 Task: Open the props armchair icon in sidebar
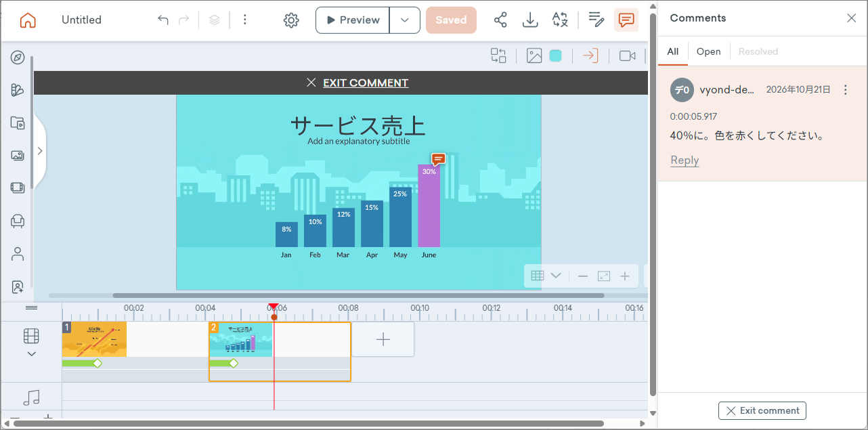pos(18,220)
